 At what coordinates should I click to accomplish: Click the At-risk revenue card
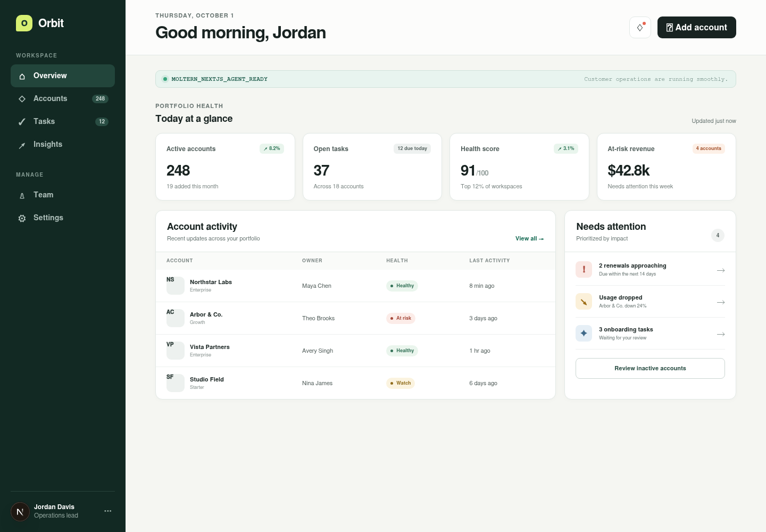pyautogui.click(x=667, y=167)
